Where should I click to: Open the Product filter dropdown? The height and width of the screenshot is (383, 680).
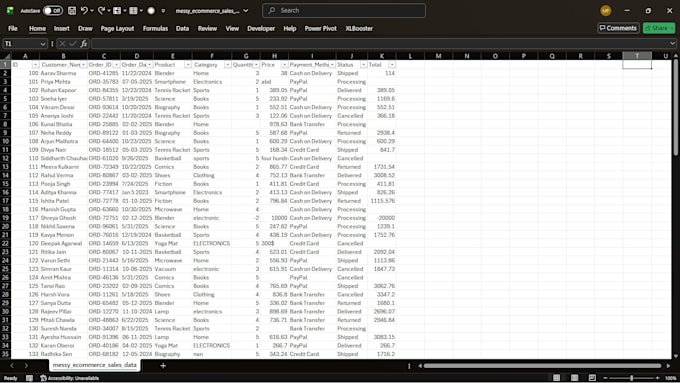pyautogui.click(x=188, y=65)
